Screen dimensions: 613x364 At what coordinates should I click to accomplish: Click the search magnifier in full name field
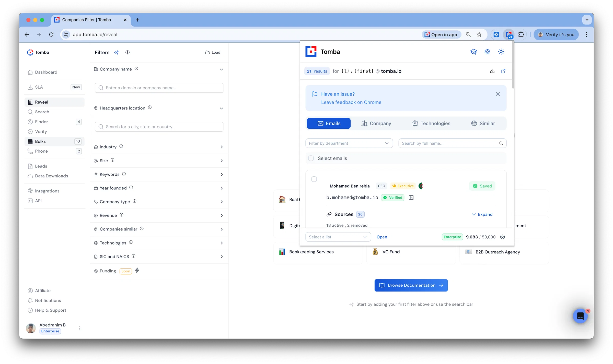pyautogui.click(x=501, y=143)
